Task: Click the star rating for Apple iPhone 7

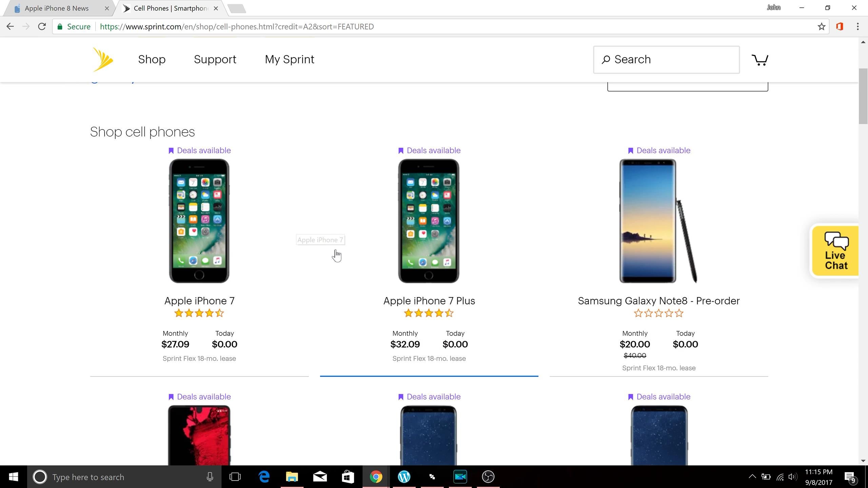Action: click(x=199, y=313)
